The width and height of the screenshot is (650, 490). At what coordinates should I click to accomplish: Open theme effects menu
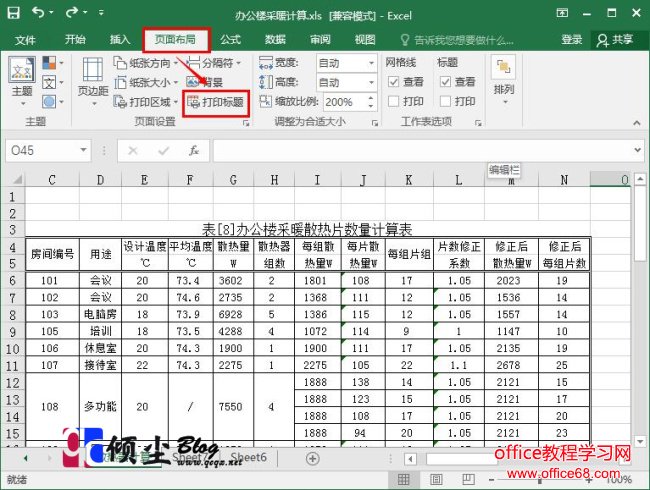(x=53, y=102)
